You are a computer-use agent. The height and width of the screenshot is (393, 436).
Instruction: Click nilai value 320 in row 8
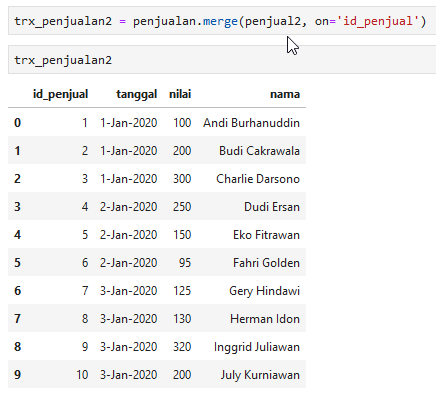click(182, 347)
